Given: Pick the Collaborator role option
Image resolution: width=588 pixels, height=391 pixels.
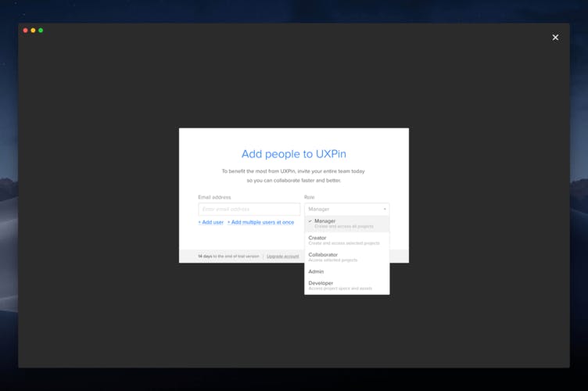Looking at the screenshot, I should [347, 257].
